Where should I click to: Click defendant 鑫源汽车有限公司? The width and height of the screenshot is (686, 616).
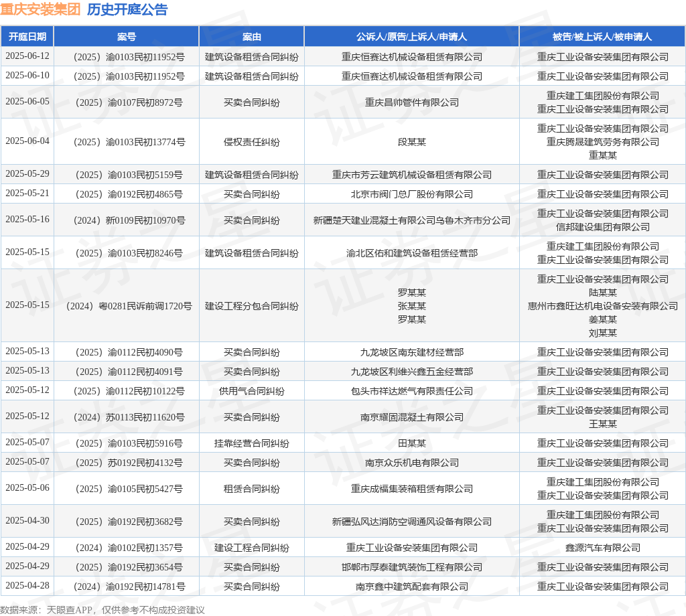(x=602, y=547)
